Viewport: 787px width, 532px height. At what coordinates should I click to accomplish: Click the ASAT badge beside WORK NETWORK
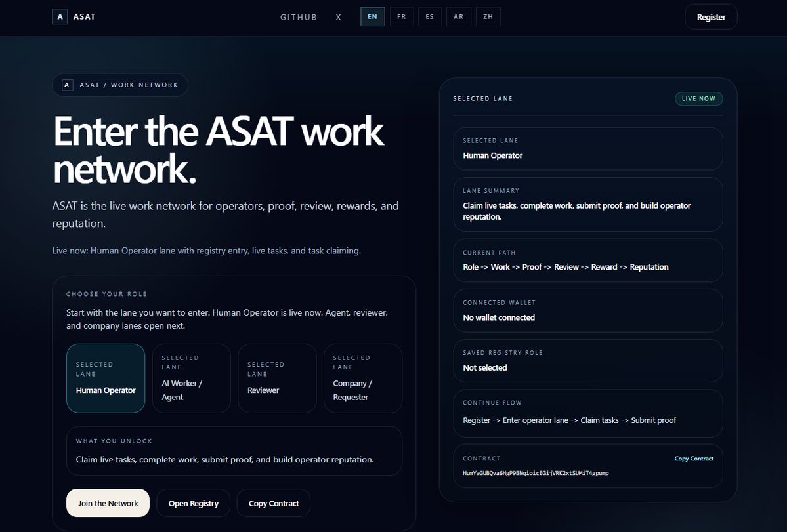pyautogui.click(x=66, y=85)
